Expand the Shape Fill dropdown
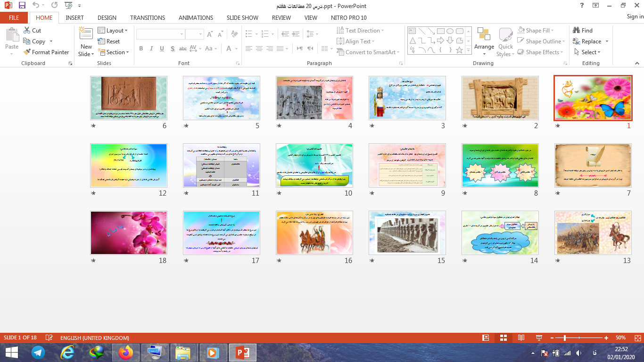The height and width of the screenshot is (362, 644). coord(537,31)
